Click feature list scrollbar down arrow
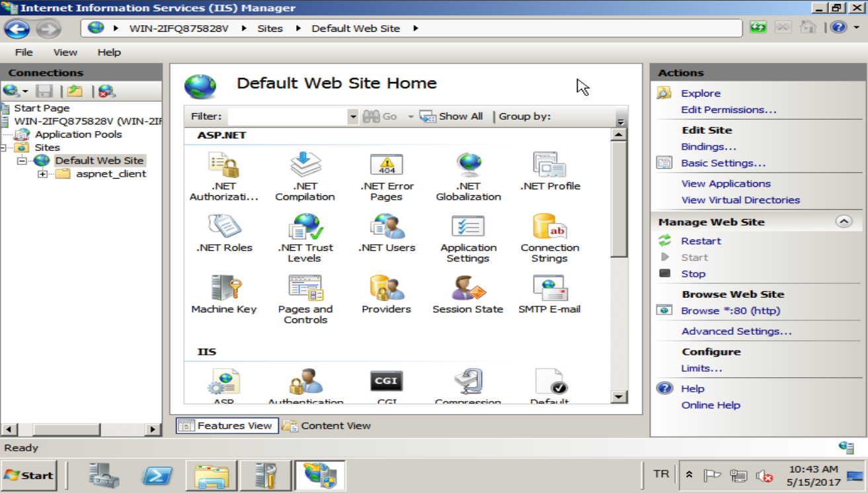 tap(619, 397)
